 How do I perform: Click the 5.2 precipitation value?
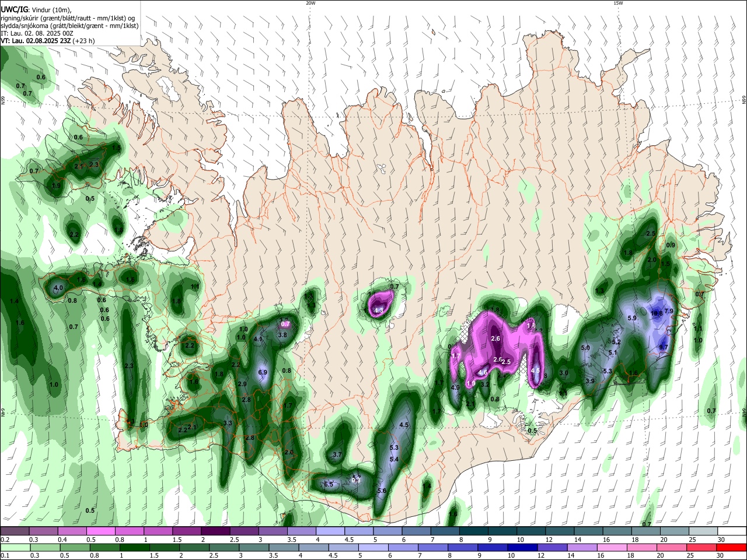pos(616,342)
